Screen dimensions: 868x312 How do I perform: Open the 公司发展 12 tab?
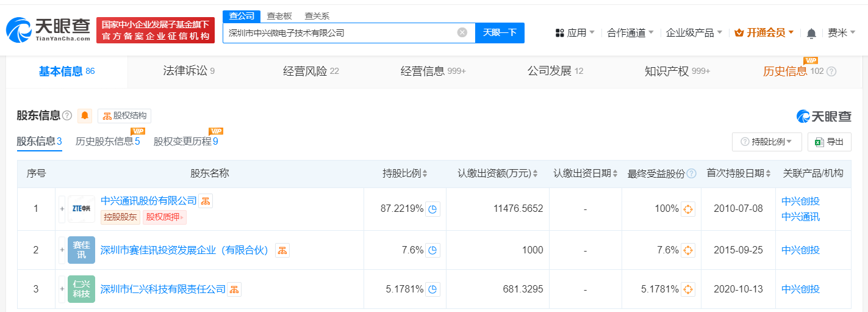click(x=555, y=71)
